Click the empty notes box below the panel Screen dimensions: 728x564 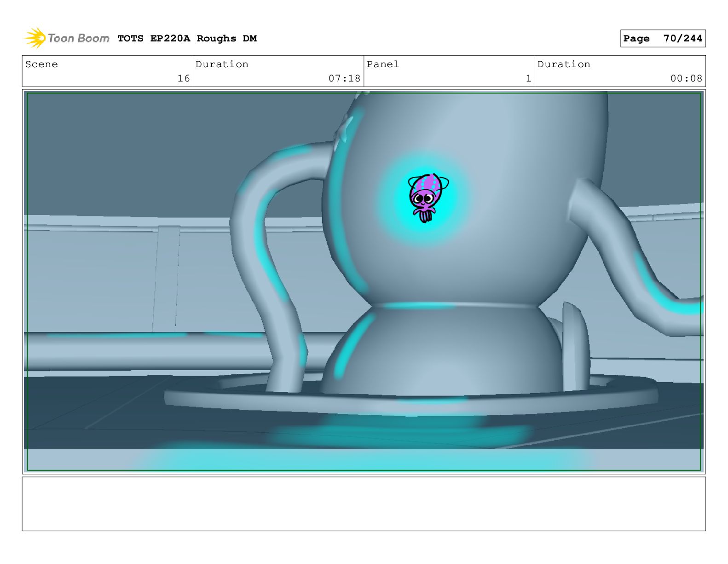[x=364, y=504]
